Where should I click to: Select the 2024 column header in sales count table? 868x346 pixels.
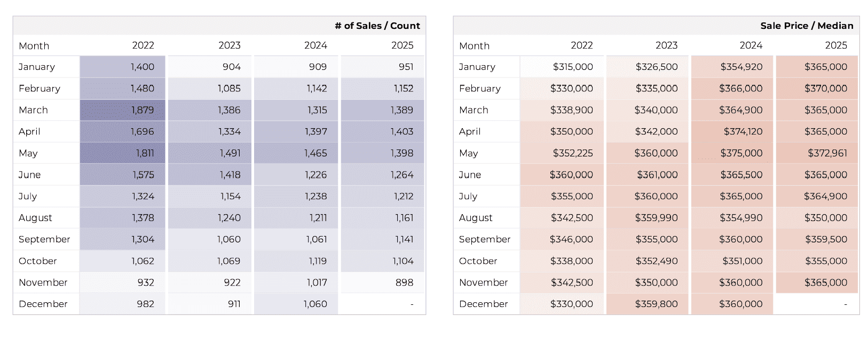315,45
